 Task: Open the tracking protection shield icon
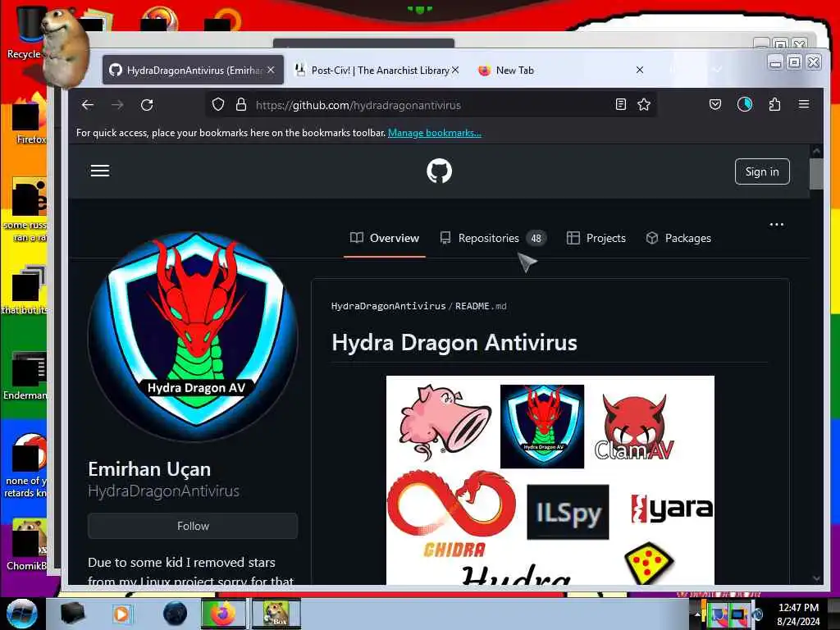[x=218, y=104]
